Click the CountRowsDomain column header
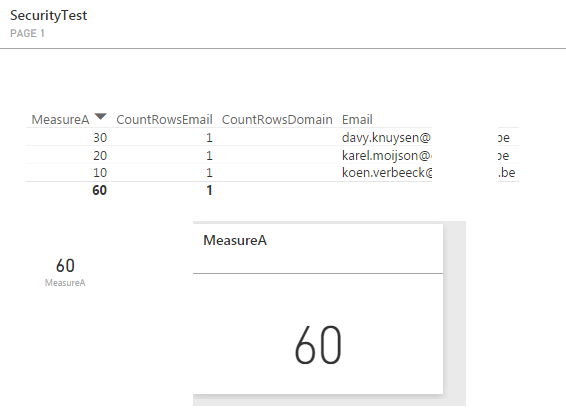This screenshot has width=566, height=411. coord(277,119)
